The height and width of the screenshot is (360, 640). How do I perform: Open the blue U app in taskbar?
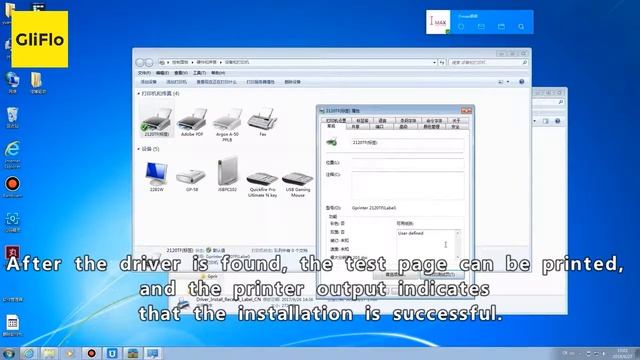(112, 353)
